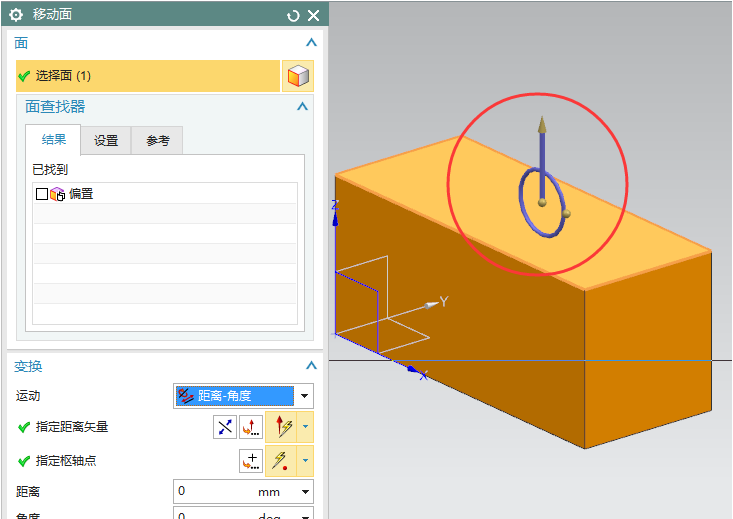Screen dimensions: 733x519
Task: Click the reverse direction vector icon
Action: tap(225, 428)
